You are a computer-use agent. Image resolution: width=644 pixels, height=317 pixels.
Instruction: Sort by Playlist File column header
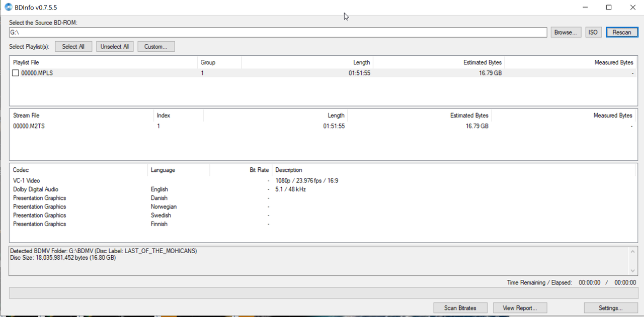click(103, 62)
